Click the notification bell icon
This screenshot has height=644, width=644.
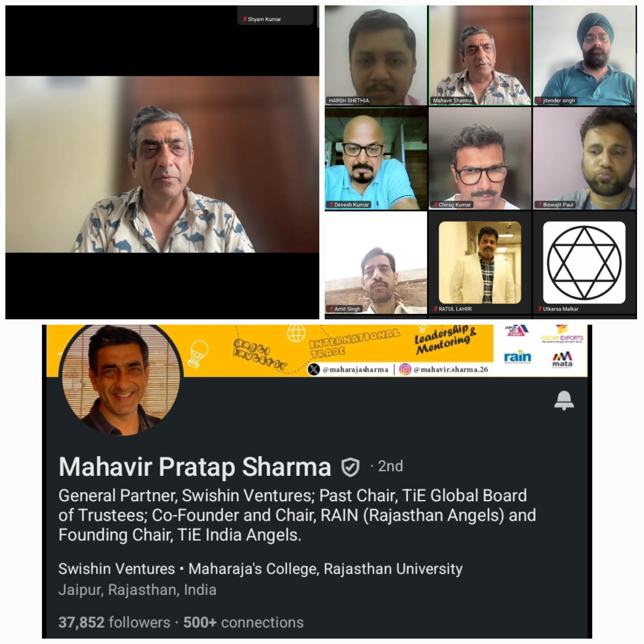pyautogui.click(x=564, y=400)
